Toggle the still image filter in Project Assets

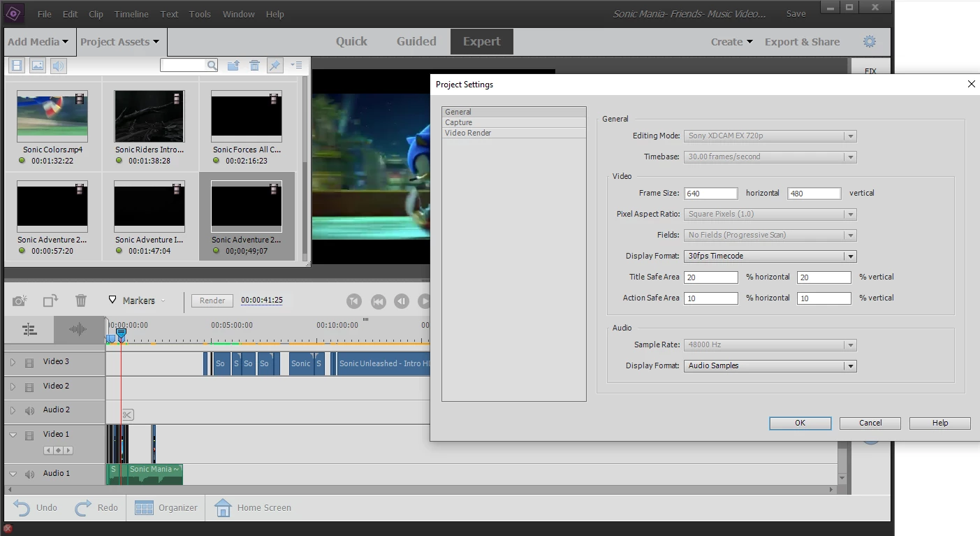pos(38,66)
